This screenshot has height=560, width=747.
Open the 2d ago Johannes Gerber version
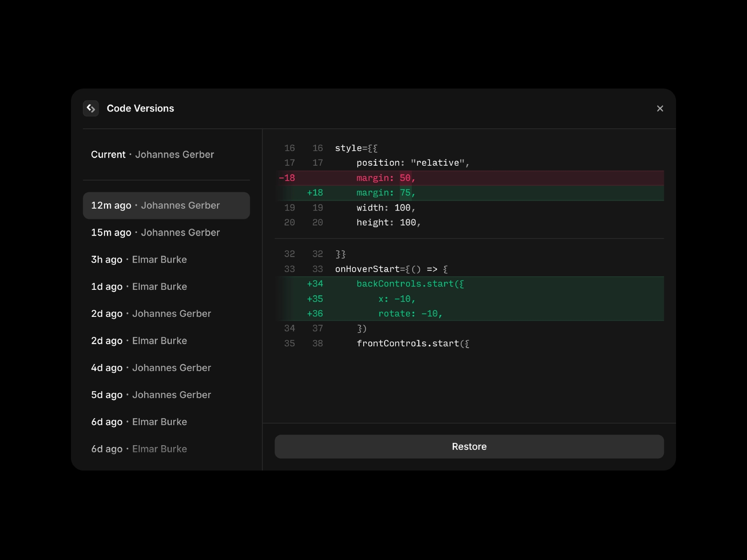(x=166, y=314)
